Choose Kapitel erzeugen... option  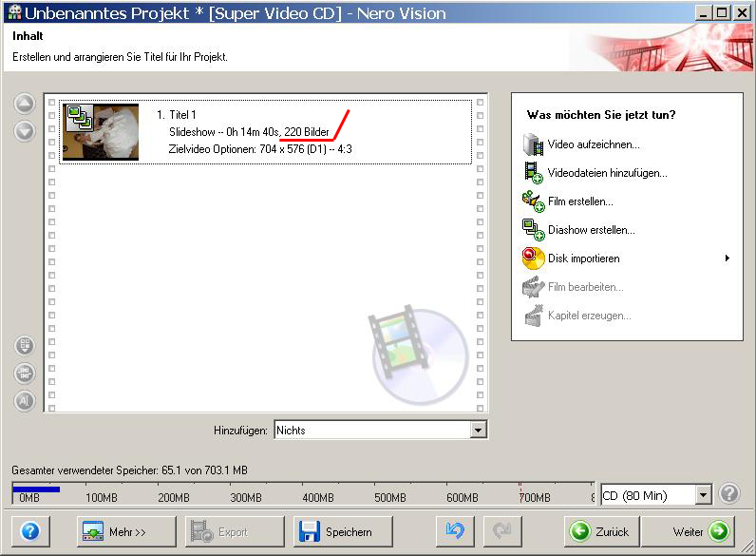click(589, 316)
